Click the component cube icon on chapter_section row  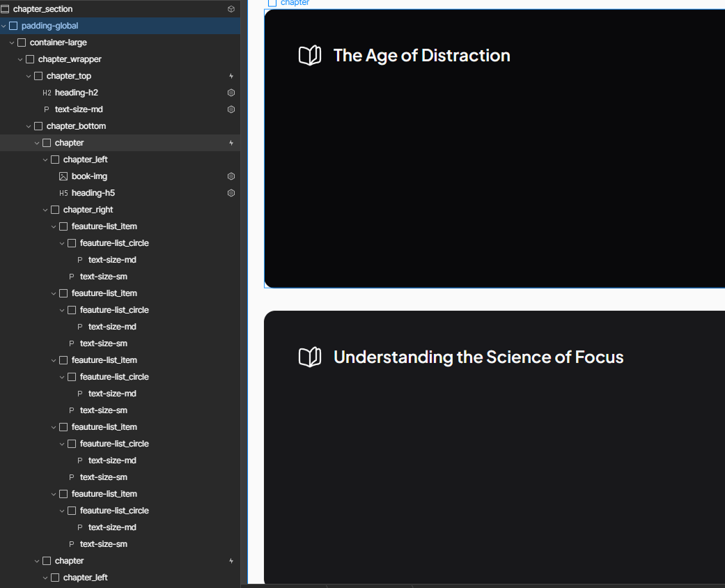tap(231, 9)
